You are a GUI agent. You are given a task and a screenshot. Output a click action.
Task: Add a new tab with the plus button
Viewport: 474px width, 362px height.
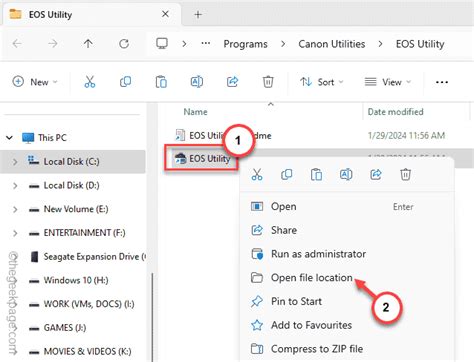(198, 14)
